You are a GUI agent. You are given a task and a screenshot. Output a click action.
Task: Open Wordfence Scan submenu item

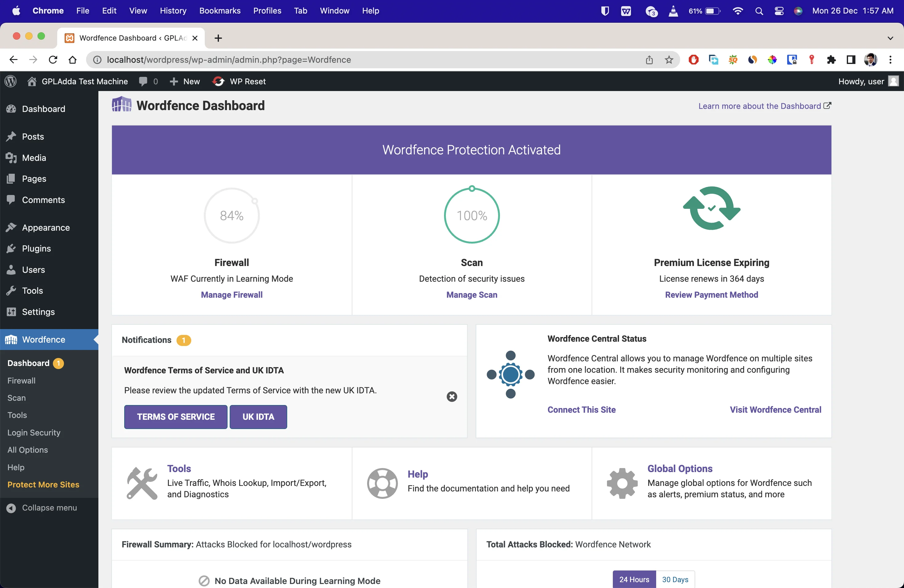click(x=17, y=398)
